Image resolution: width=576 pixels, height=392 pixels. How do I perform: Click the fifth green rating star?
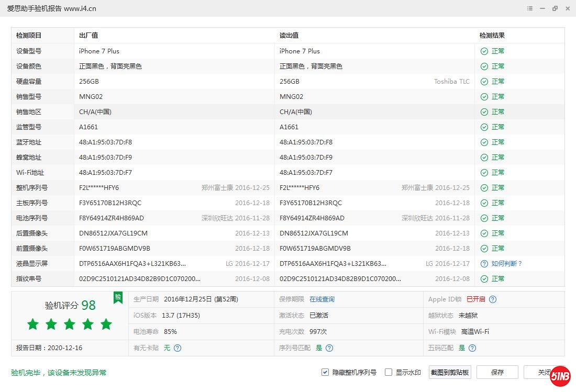pos(106,324)
